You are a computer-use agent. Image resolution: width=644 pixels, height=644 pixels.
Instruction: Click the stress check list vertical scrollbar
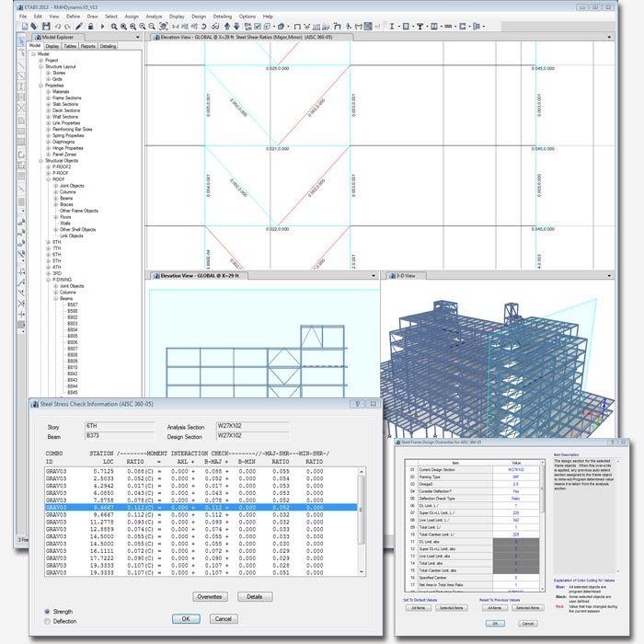pyautogui.click(x=362, y=522)
